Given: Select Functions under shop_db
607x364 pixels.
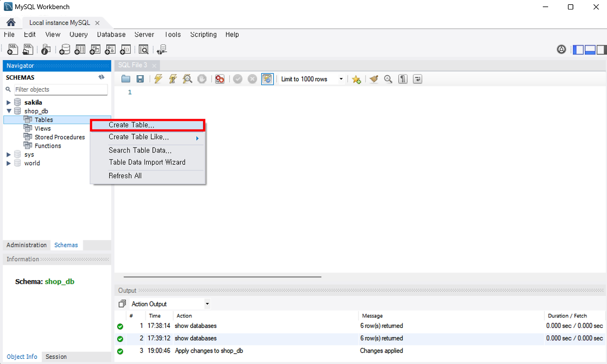Looking at the screenshot, I should pyautogui.click(x=48, y=146).
